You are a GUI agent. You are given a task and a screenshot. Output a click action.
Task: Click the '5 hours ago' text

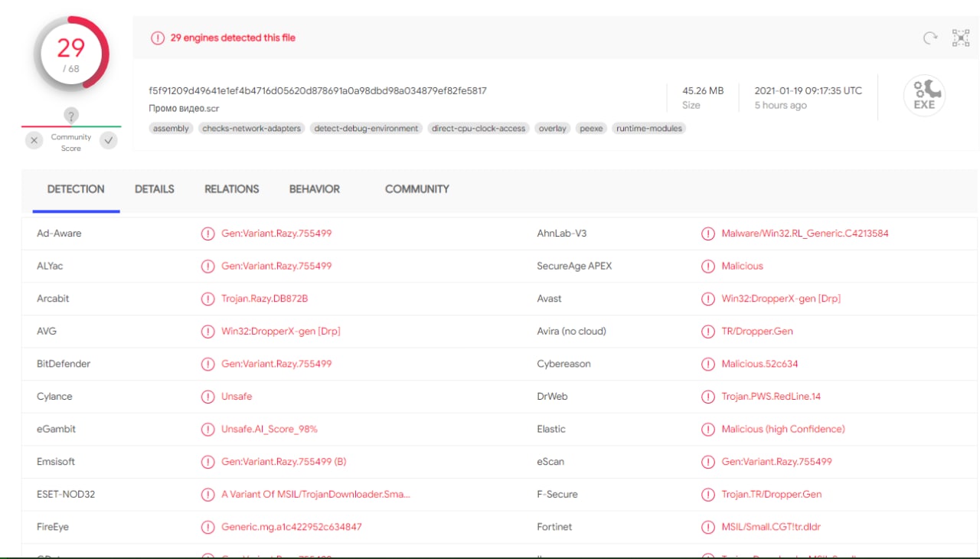tap(780, 106)
